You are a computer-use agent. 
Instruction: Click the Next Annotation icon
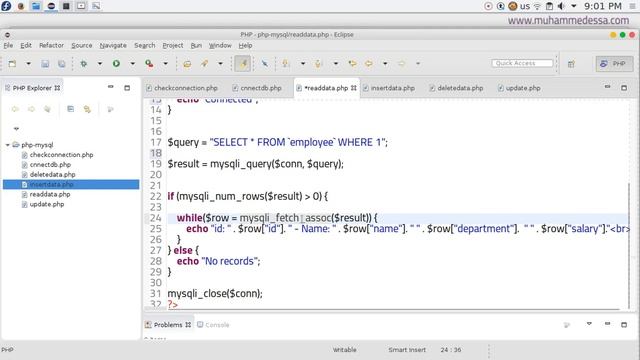286,64
